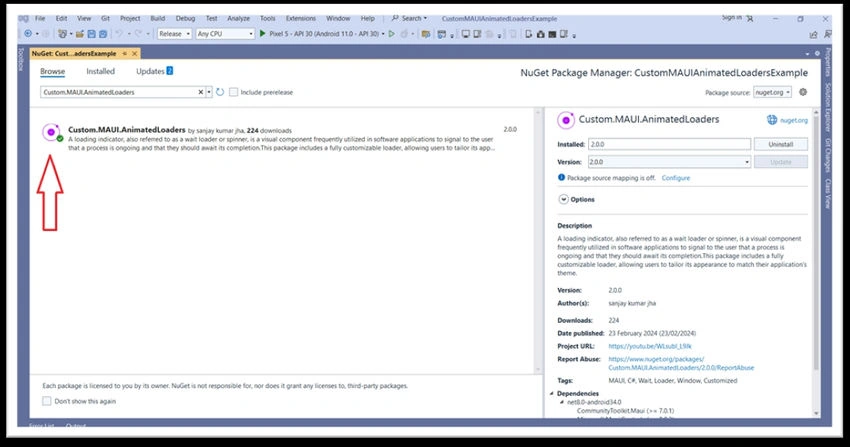Click the Configure link

click(675, 178)
